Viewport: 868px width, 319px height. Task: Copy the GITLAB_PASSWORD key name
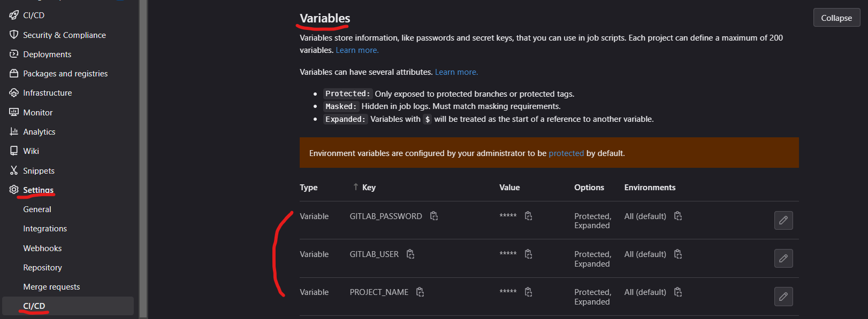[434, 216]
